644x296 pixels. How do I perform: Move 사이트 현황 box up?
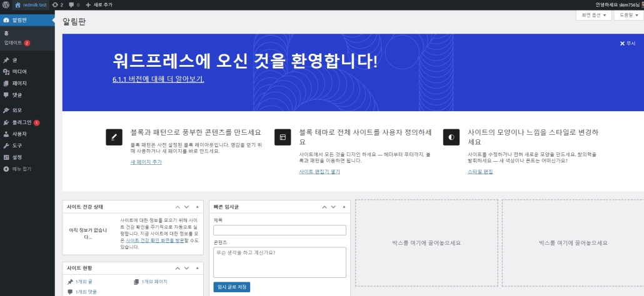click(x=178, y=268)
